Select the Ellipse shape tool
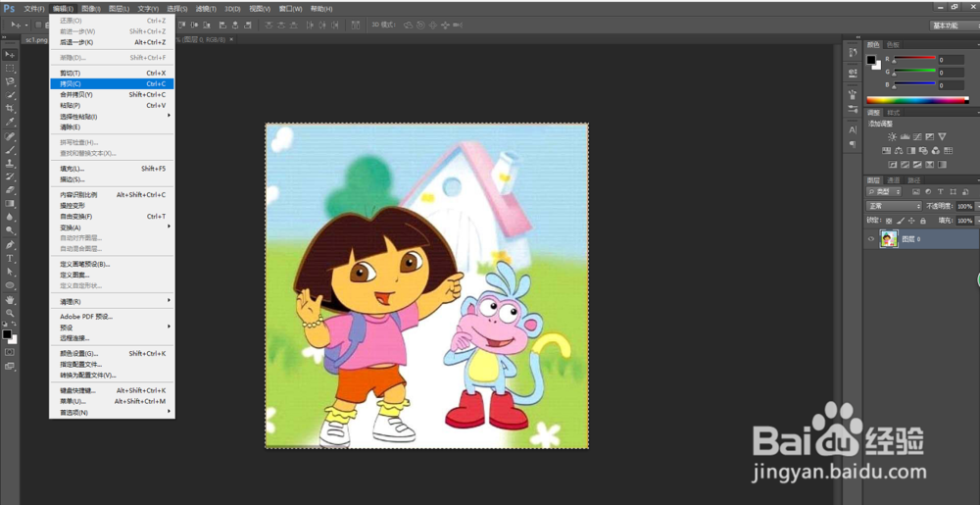The width and height of the screenshot is (980, 505). [10, 285]
